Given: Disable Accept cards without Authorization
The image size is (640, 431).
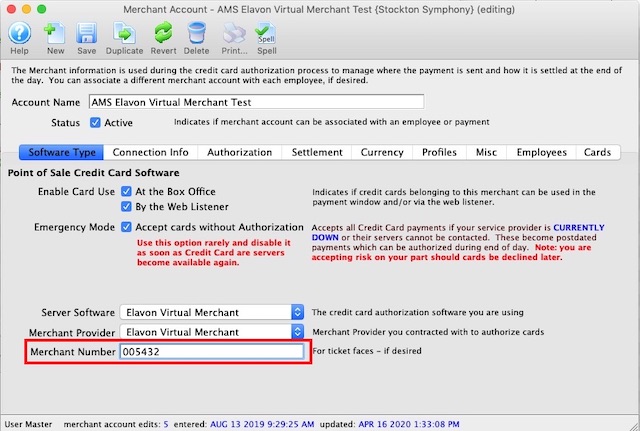Looking at the screenshot, I should click(126, 227).
